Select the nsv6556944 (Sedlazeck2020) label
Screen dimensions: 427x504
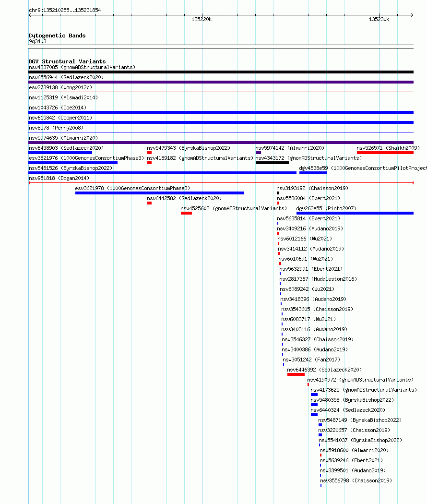click(66, 77)
